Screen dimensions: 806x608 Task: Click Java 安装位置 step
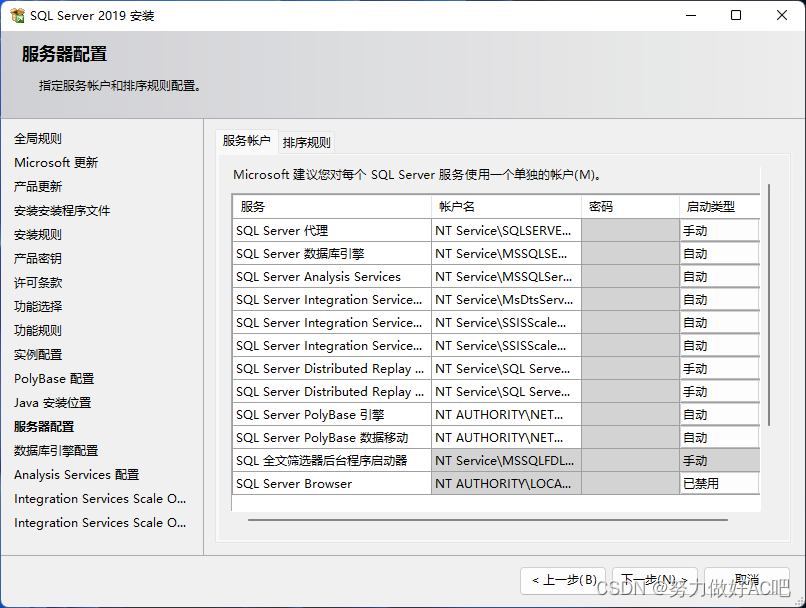pos(52,403)
